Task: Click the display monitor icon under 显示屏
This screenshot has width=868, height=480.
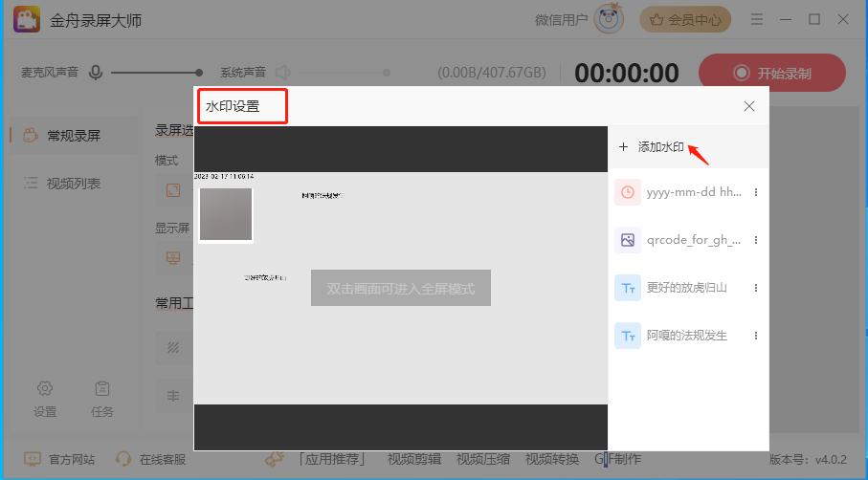Action: [x=173, y=258]
